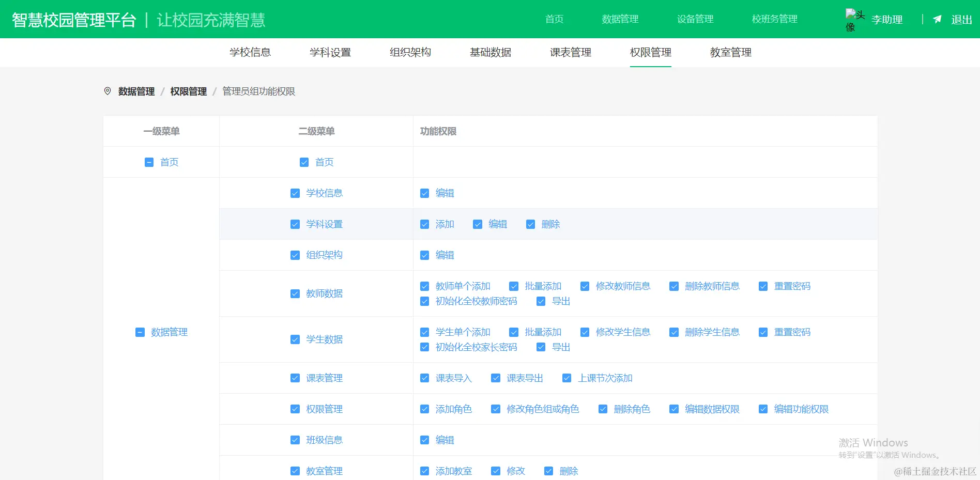Toggle first-level 数据管理 indeterminate checkbox
This screenshot has height=480, width=980.
pyautogui.click(x=140, y=332)
